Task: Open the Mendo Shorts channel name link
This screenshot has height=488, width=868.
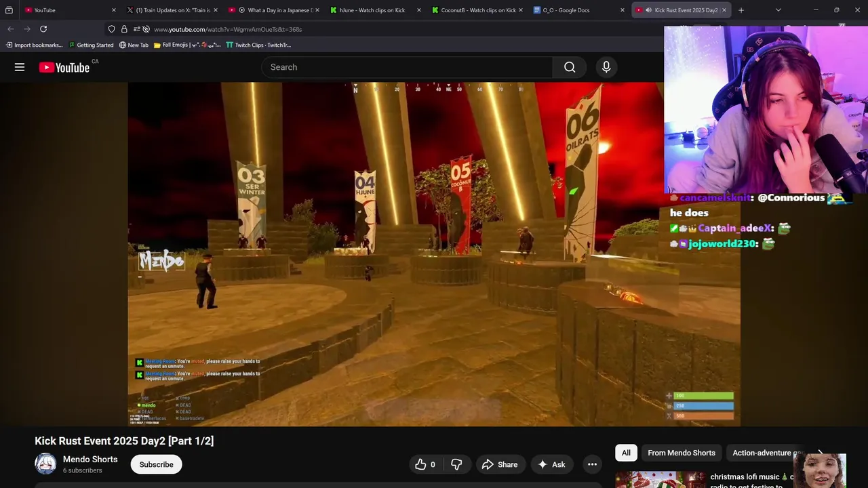Action: point(90,459)
